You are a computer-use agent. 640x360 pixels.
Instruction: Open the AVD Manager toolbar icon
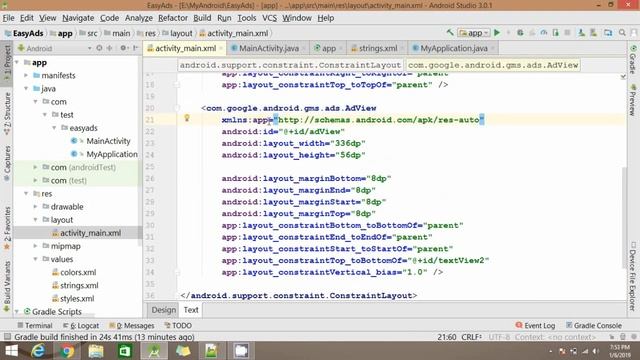[x=581, y=33]
